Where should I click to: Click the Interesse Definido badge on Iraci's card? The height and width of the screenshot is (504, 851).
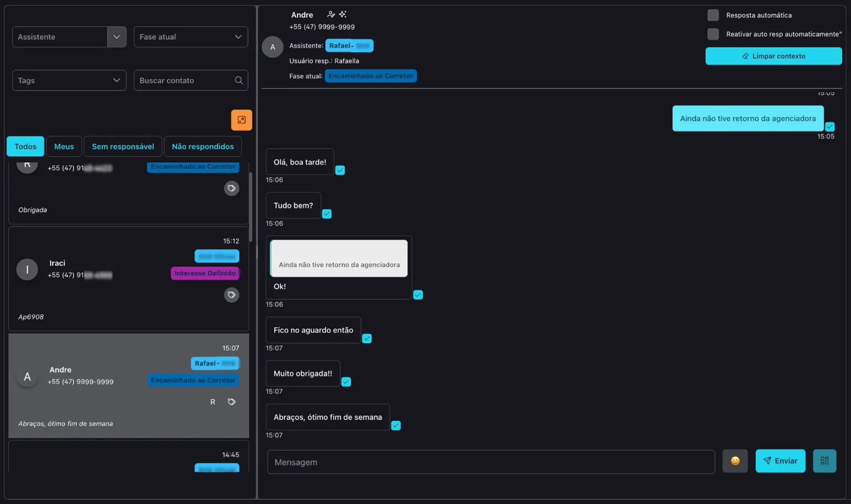click(205, 273)
